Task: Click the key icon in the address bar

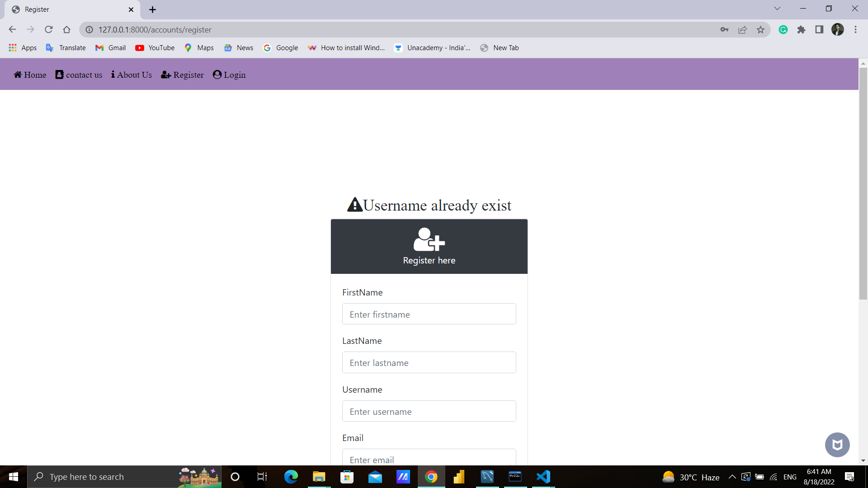Action: click(724, 29)
